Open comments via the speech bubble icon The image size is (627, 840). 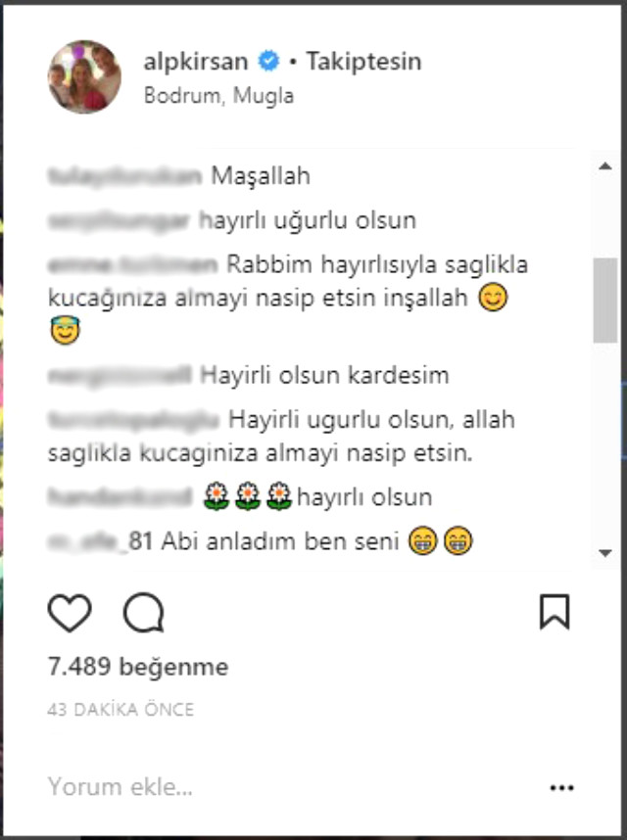(144, 612)
